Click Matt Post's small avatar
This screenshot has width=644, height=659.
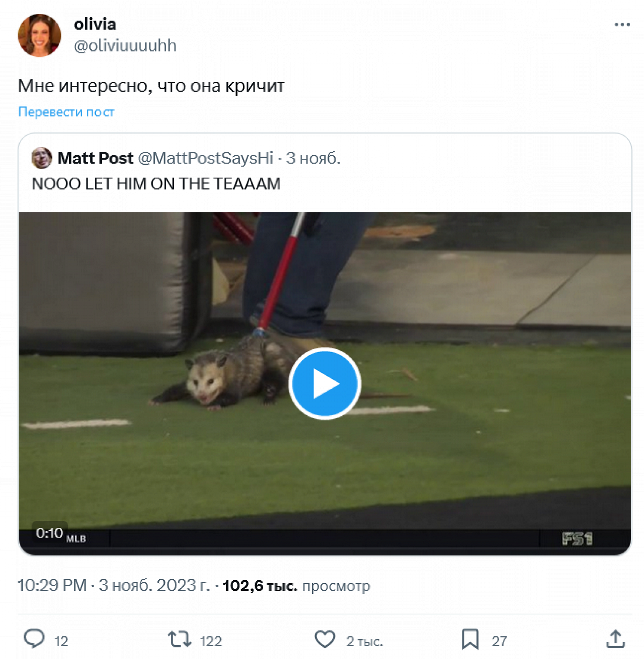42,158
